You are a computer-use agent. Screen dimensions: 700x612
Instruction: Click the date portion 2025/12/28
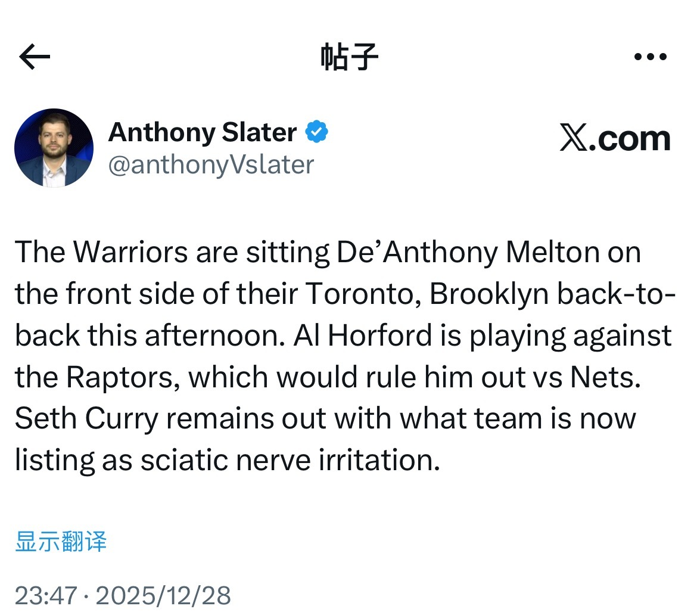(165, 594)
